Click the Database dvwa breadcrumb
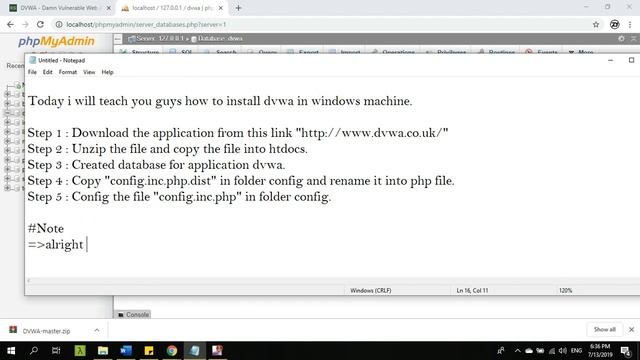The height and width of the screenshot is (360, 640). point(217,38)
